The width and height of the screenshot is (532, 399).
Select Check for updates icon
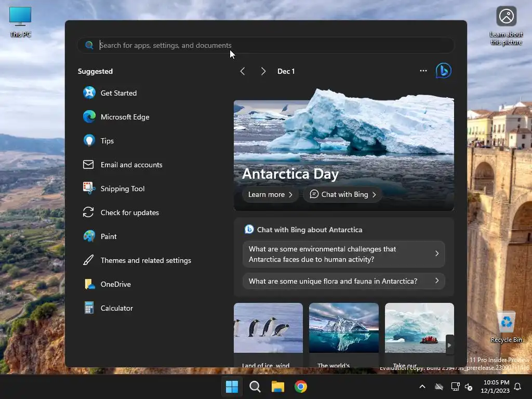pos(88,212)
